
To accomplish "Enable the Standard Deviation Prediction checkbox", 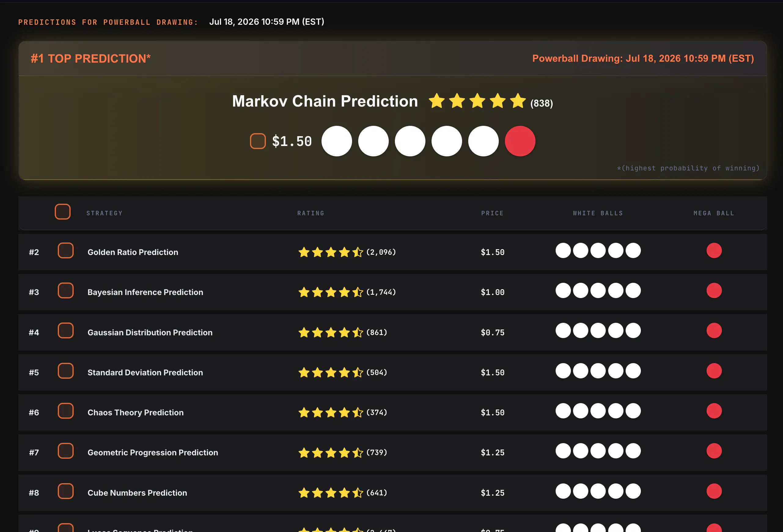I will (66, 371).
